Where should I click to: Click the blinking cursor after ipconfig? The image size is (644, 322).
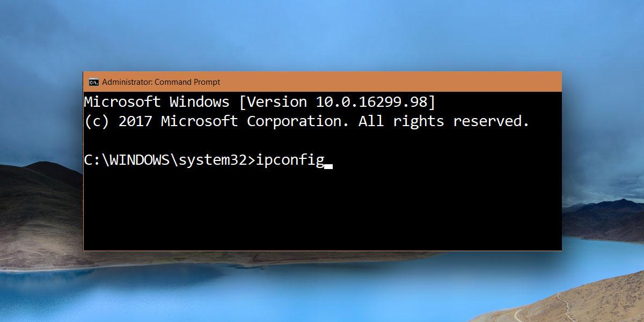(329, 166)
